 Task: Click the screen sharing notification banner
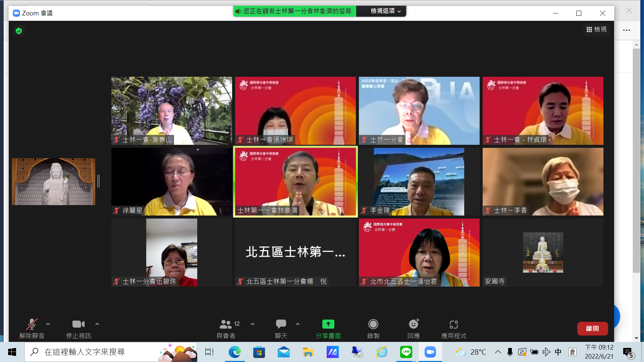(294, 11)
